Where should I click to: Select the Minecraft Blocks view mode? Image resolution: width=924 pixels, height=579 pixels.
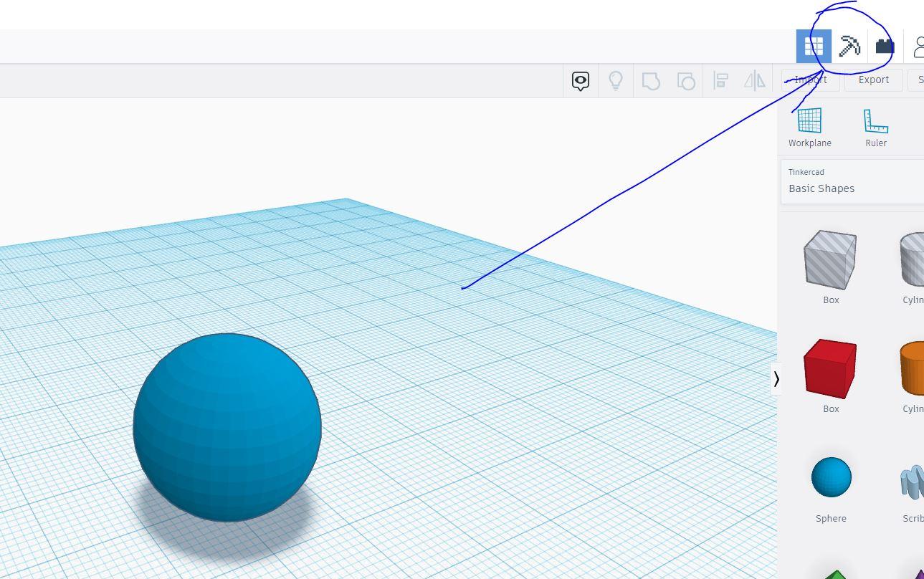coord(849,46)
